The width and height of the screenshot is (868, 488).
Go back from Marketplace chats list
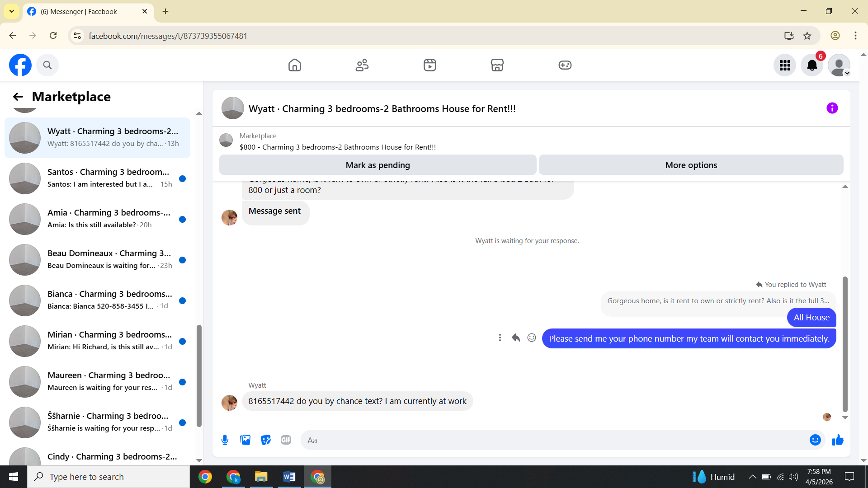pyautogui.click(x=18, y=97)
